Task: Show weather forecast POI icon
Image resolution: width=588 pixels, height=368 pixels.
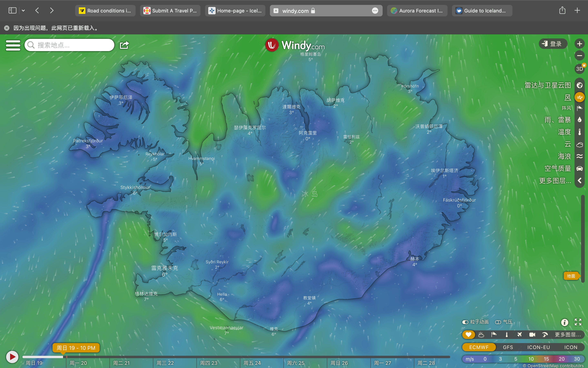Action: tap(481, 335)
